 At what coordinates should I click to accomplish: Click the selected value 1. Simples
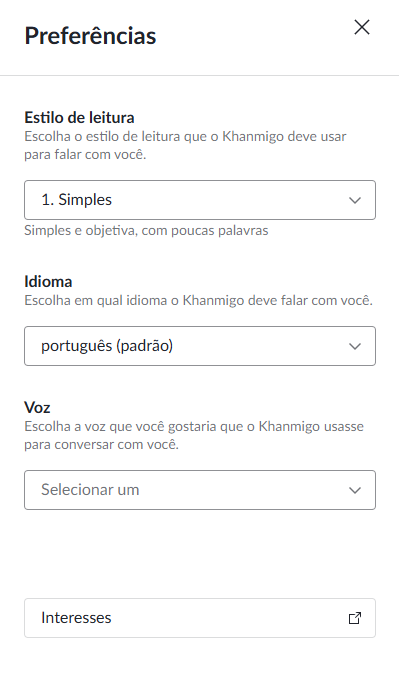(x=77, y=200)
